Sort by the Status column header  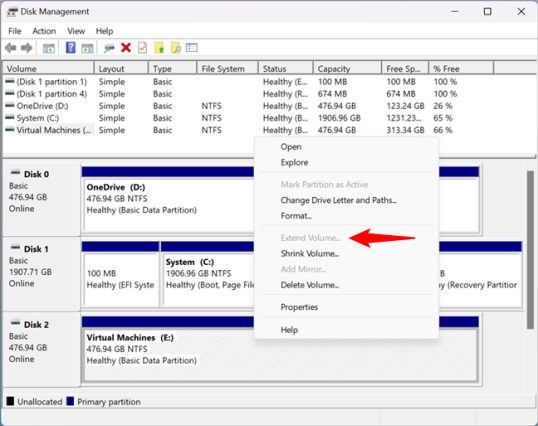pos(286,69)
